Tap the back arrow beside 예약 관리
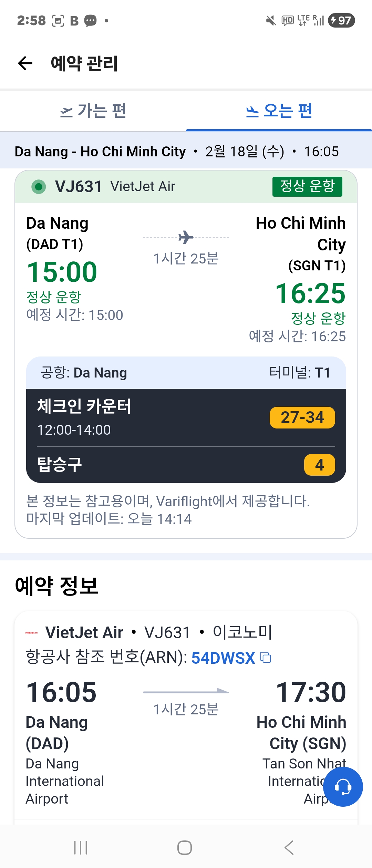Viewport: 372px width, 868px height. coord(25,63)
